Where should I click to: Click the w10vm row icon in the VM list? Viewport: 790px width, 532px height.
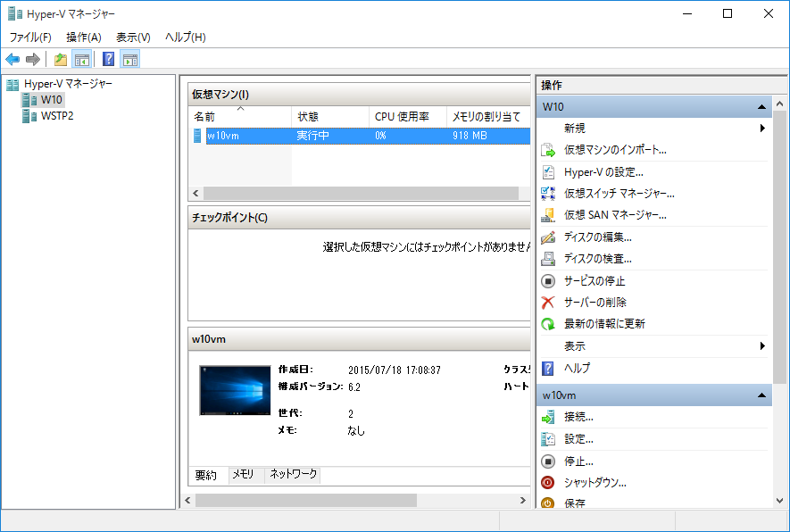[x=197, y=136]
